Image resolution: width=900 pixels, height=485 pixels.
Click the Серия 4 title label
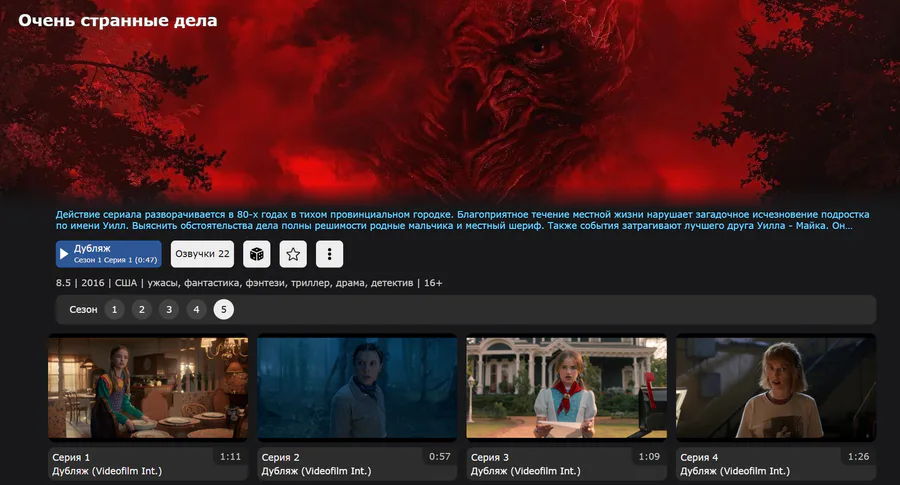(x=699, y=457)
